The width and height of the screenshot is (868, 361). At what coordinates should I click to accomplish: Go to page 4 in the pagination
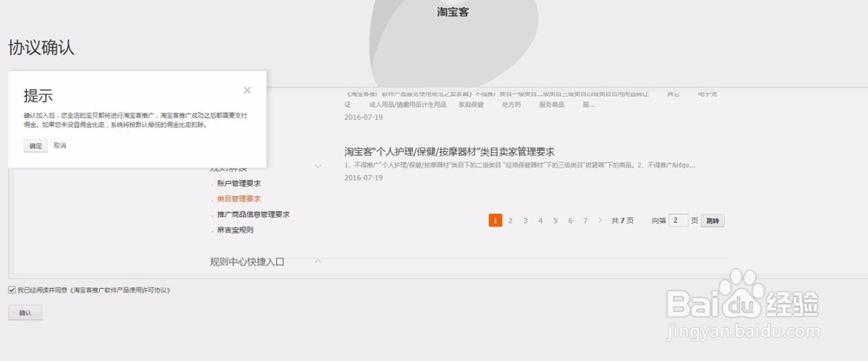(x=540, y=220)
